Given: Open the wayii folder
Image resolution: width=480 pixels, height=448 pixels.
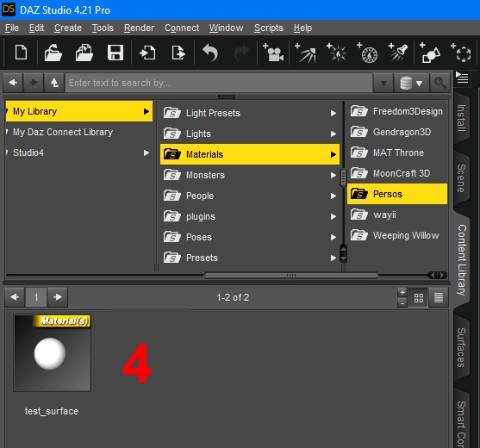Looking at the screenshot, I should (397, 215).
